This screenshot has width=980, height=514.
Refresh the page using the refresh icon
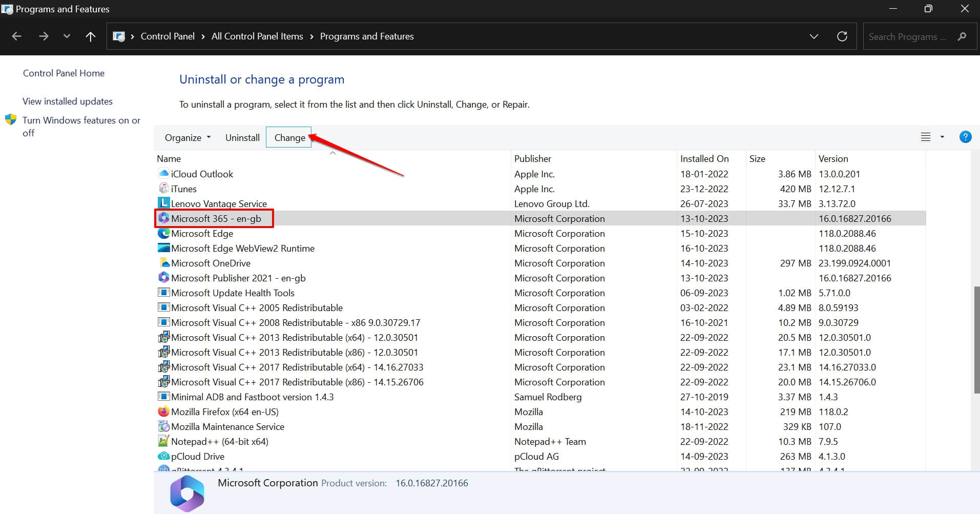pos(842,36)
